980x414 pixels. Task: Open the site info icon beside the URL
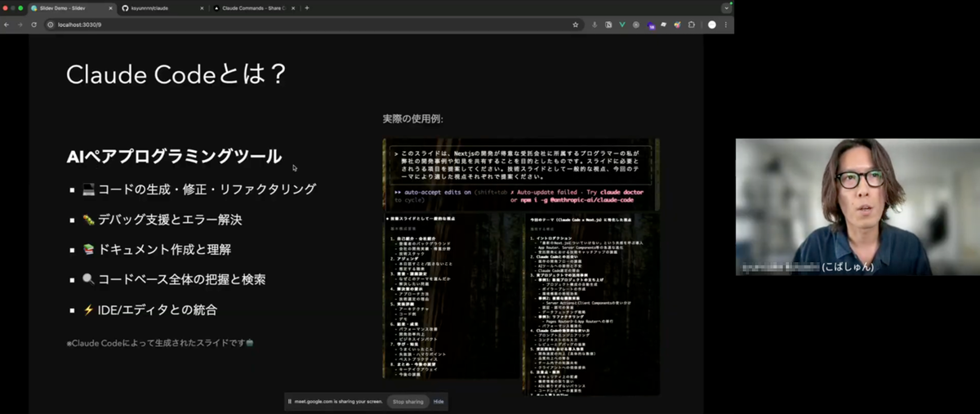pyautogui.click(x=50, y=24)
